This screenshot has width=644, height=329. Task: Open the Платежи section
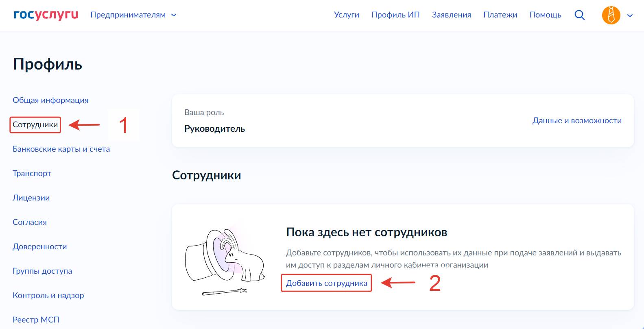coord(500,15)
